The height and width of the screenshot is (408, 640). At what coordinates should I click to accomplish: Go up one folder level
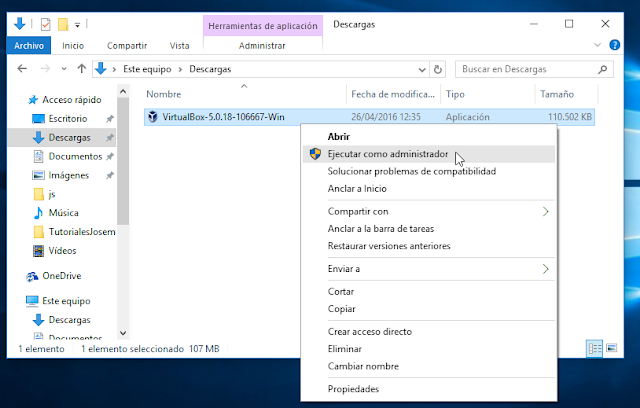tap(82, 69)
